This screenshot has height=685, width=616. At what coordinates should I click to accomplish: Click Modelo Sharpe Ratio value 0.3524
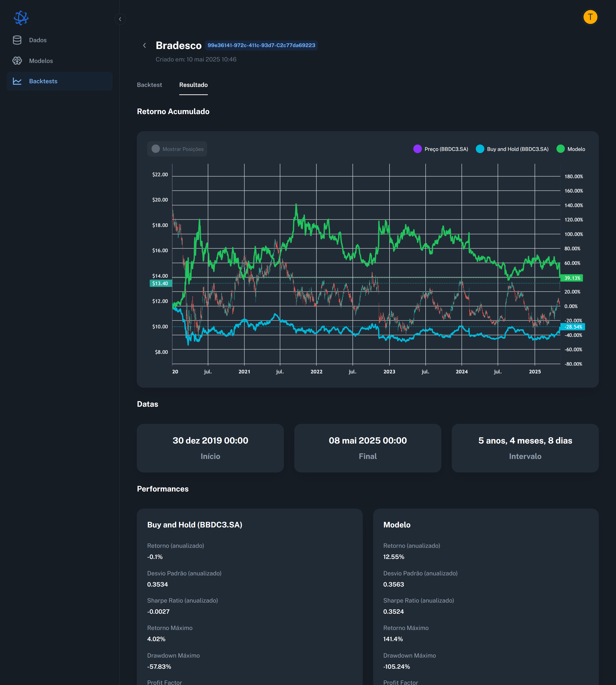(394, 612)
